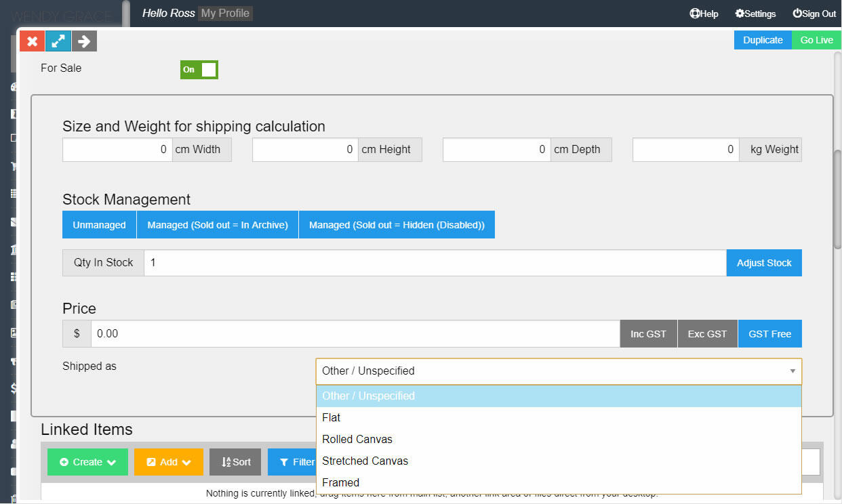Click the Qty In Stock input field
842x504 pixels.
point(435,263)
